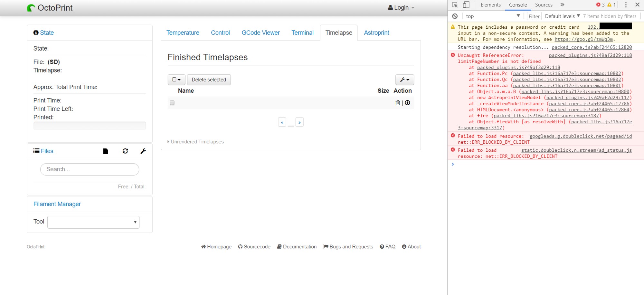Click the '7 items hidden by filters' text
Viewport: 644px width, 295px height.
(x=610, y=16)
